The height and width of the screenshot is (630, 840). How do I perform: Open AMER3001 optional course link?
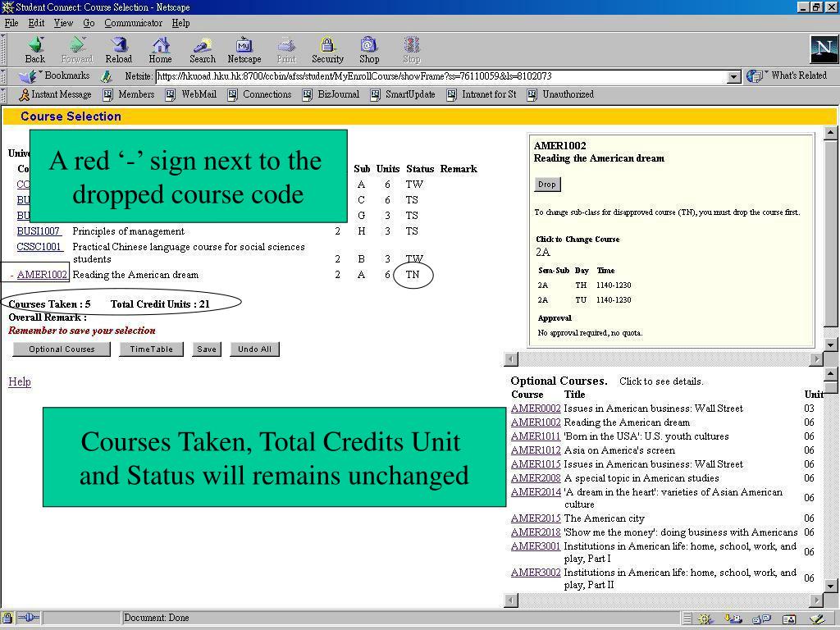click(536, 546)
